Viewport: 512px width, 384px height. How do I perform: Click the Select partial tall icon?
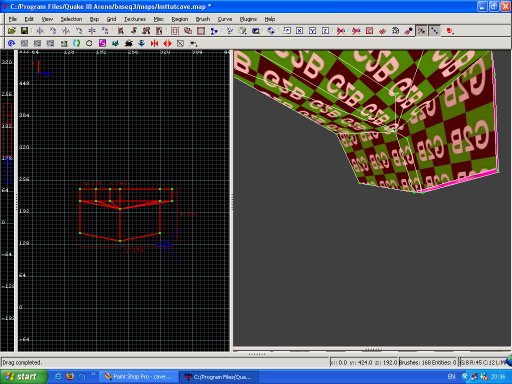point(146,31)
